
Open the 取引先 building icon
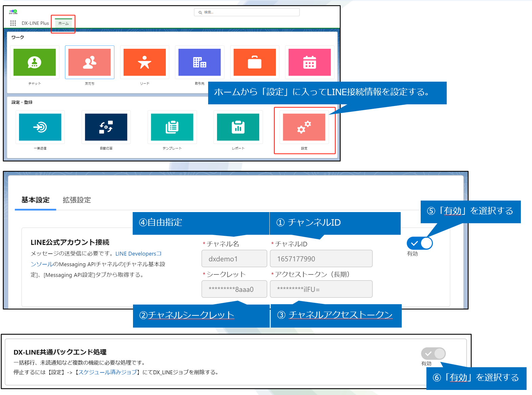point(199,62)
